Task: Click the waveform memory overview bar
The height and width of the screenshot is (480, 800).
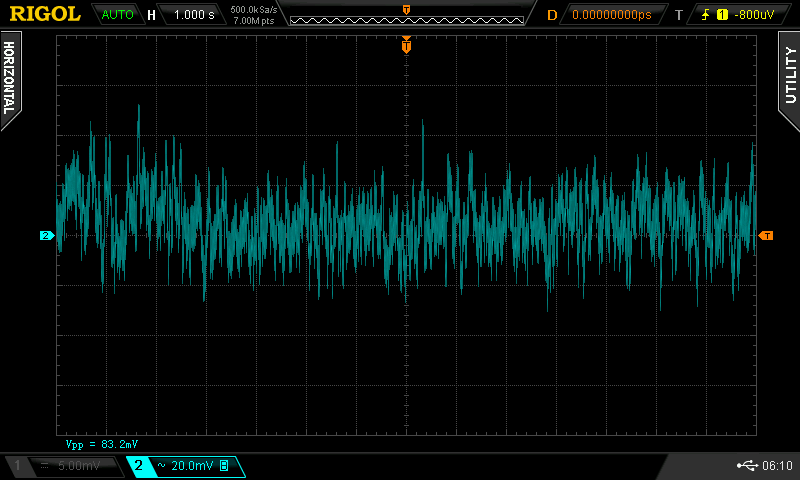Action: coord(407,20)
